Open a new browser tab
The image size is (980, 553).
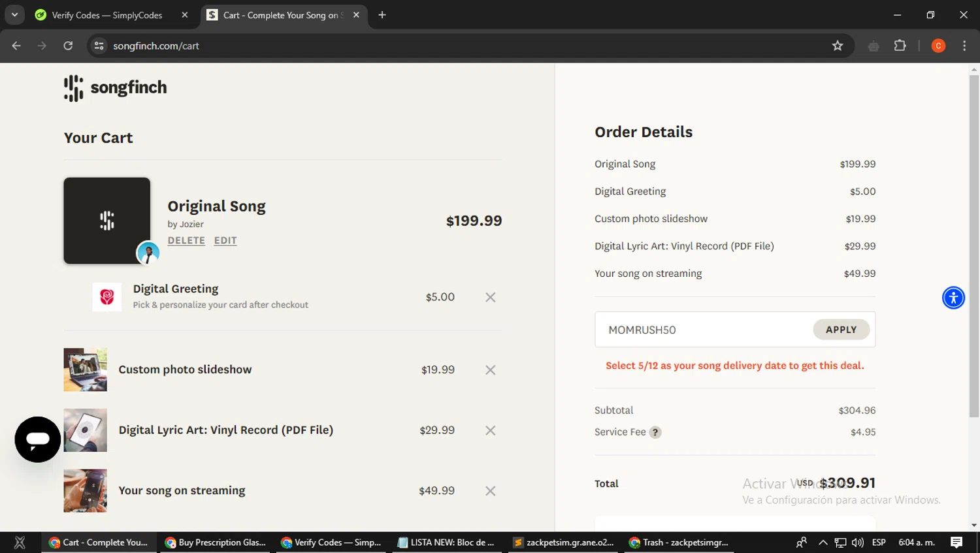coord(382,15)
